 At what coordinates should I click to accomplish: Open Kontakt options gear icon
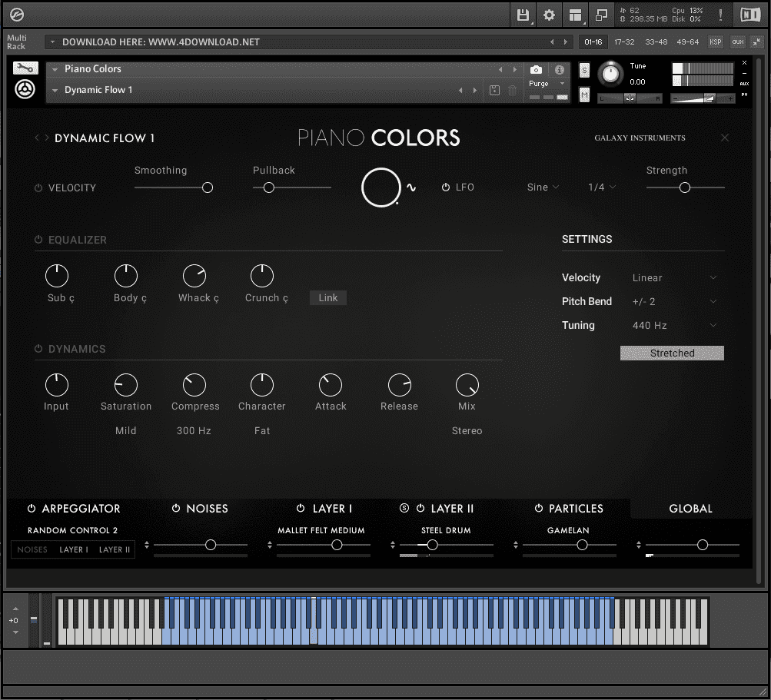[549, 15]
